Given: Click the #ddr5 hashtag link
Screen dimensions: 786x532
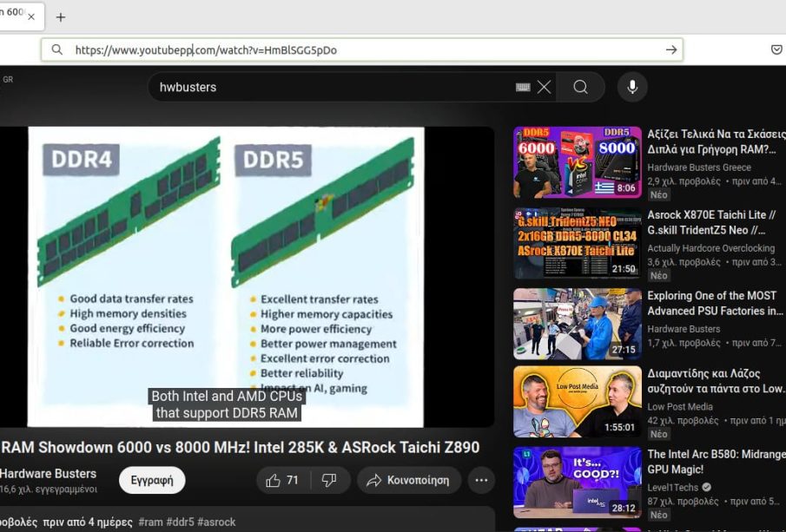Looking at the screenshot, I should 182,522.
